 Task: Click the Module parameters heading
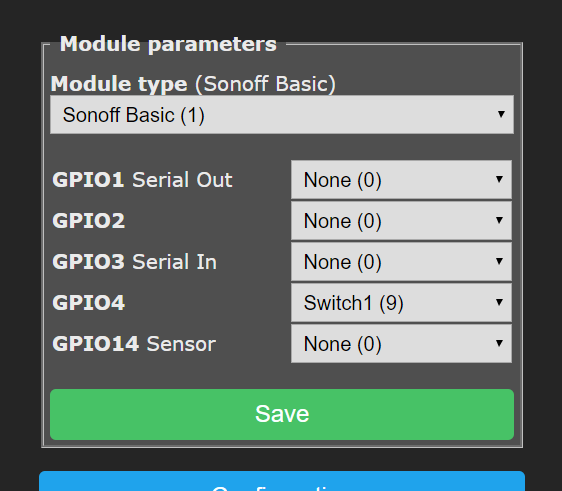coord(168,44)
